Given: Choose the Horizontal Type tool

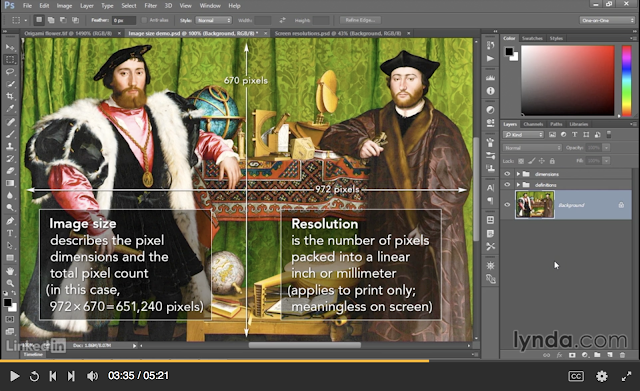Looking at the screenshot, I should 10,233.
